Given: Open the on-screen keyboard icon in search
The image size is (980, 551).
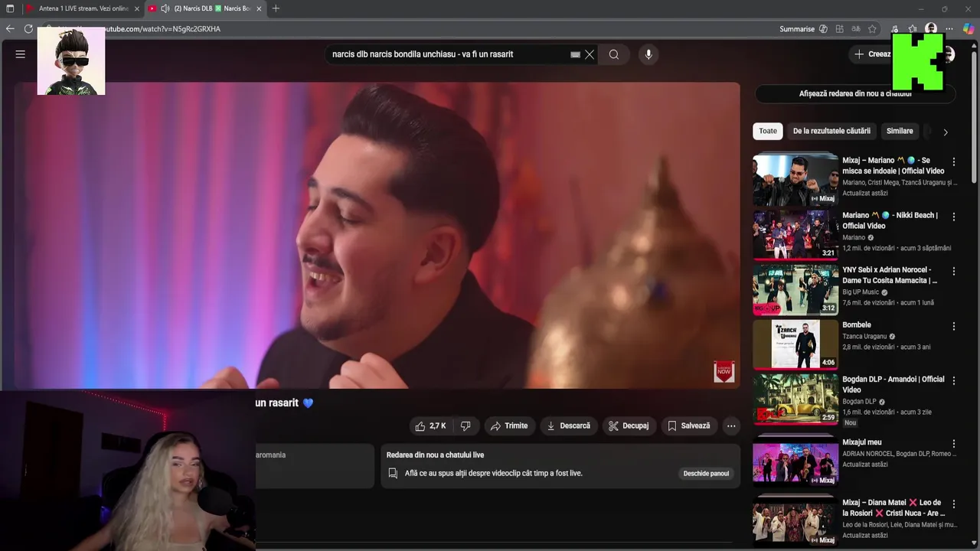Looking at the screenshot, I should (x=575, y=54).
